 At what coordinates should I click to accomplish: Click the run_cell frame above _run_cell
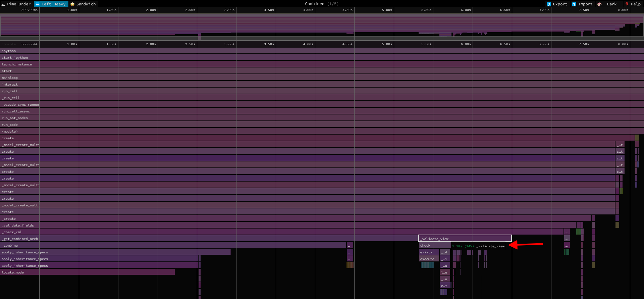click(x=322, y=91)
